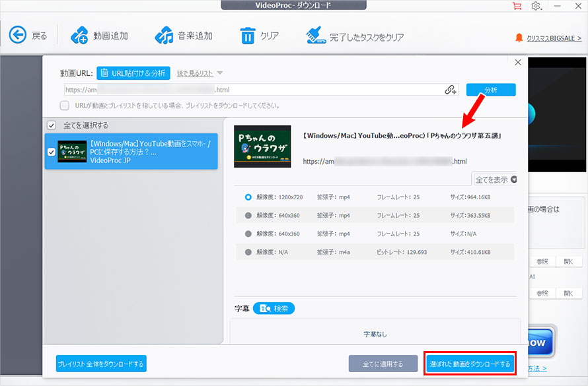Select the 動画追加 add video icon

pyautogui.click(x=79, y=36)
